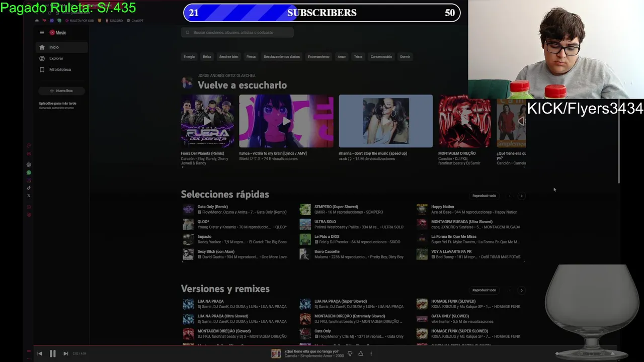Screen dimensions: 644x362
Task: Play rihanna don't stop the music thumbnail
Action: tap(386, 121)
